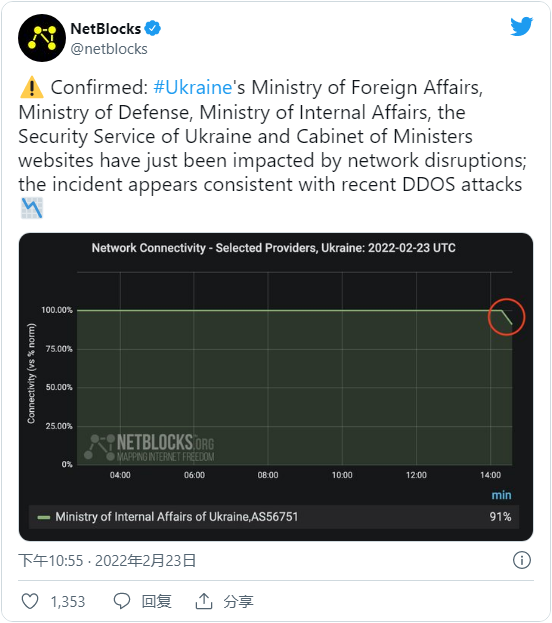
Task: Click the red circled drop on chart
Action: (x=507, y=317)
